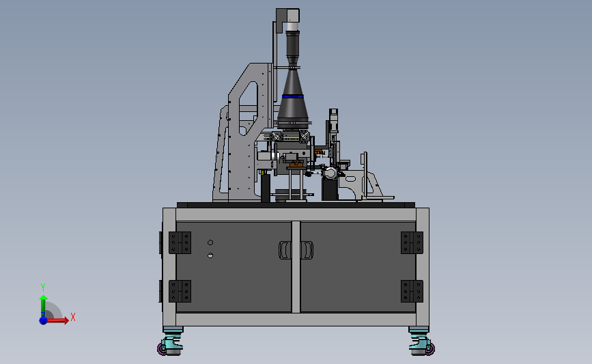Select the upper-right door hinge

tap(412, 242)
